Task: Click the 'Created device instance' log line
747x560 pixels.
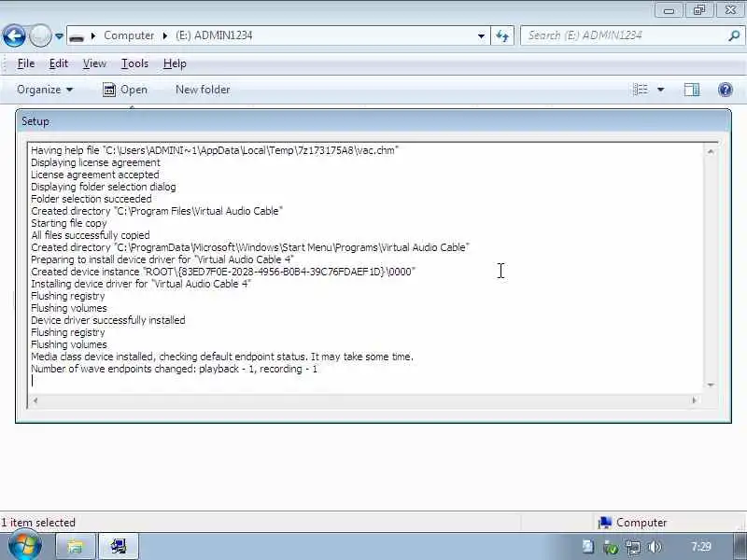Action: [x=223, y=272]
